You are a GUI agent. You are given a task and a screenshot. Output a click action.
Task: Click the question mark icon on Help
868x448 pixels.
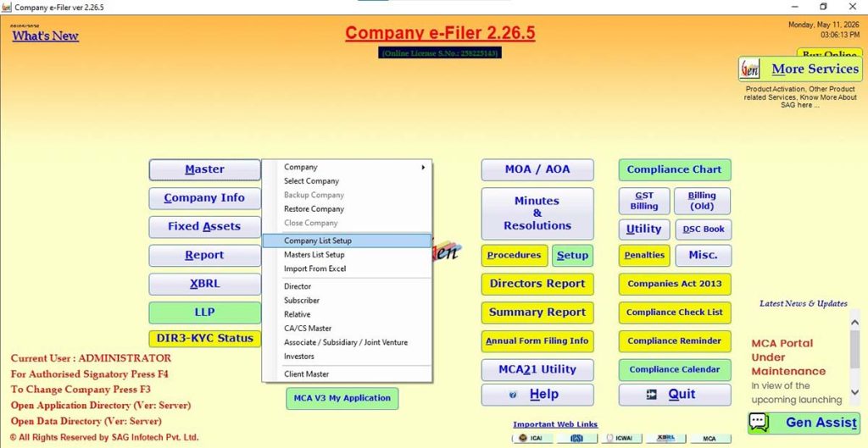click(513, 395)
